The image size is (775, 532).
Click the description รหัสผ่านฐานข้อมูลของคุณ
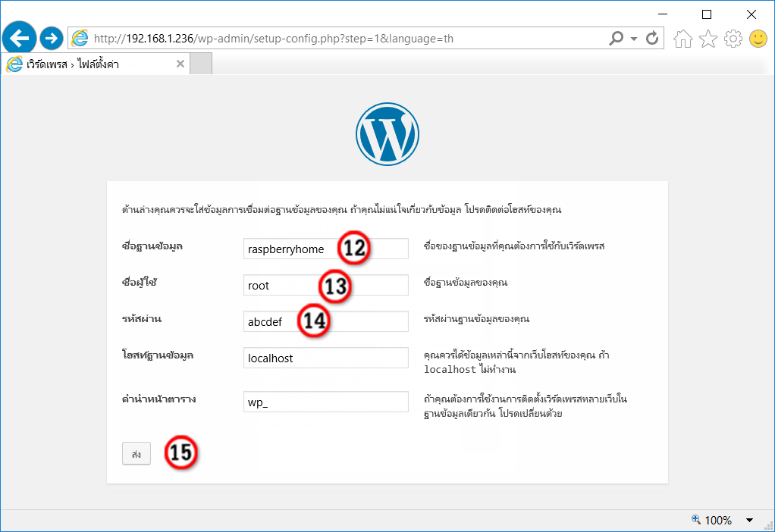(476, 318)
